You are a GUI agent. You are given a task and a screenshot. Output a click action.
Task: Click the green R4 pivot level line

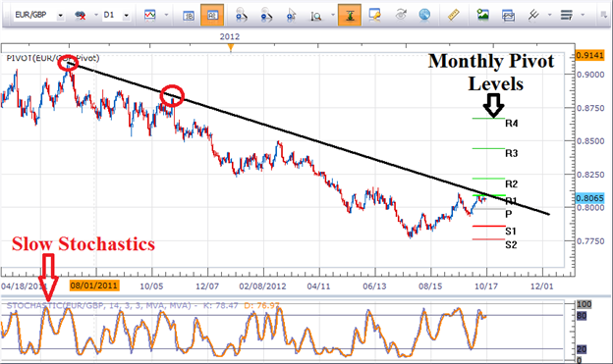coord(488,118)
